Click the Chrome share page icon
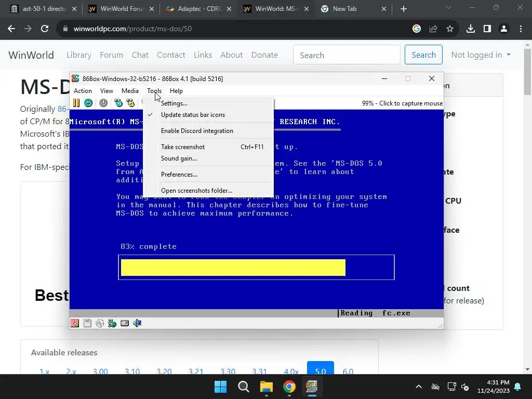 433,29
